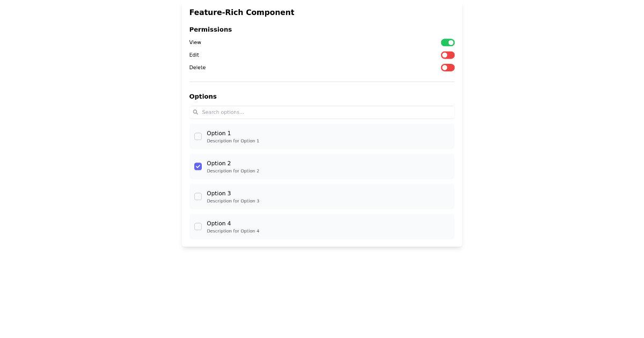Click the Search options input field
The width and height of the screenshot is (644, 338).
pyautogui.click(x=322, y=112)
